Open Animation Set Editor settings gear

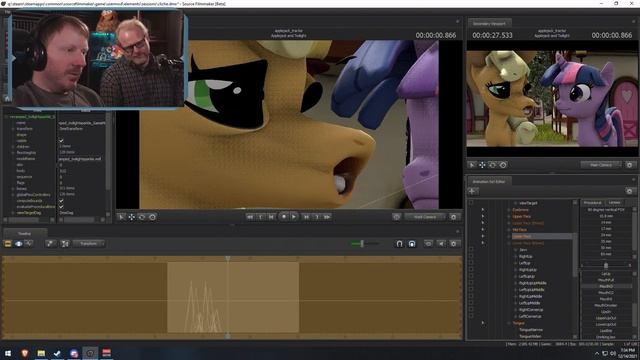pyautogui.click(x=629, y=191)
